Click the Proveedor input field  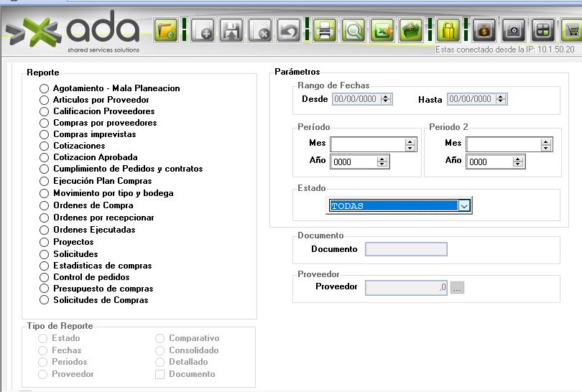click(x=407, y=287)
